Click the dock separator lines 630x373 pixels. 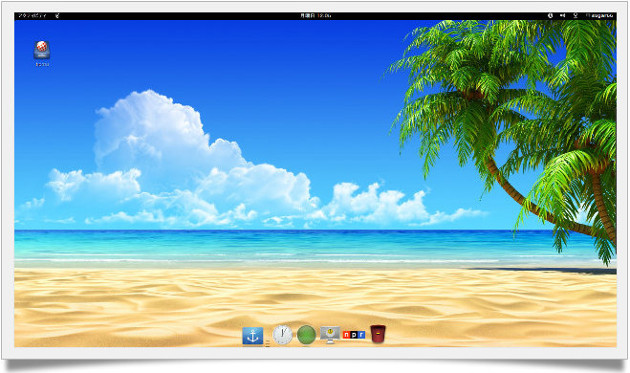pos(268,343)
